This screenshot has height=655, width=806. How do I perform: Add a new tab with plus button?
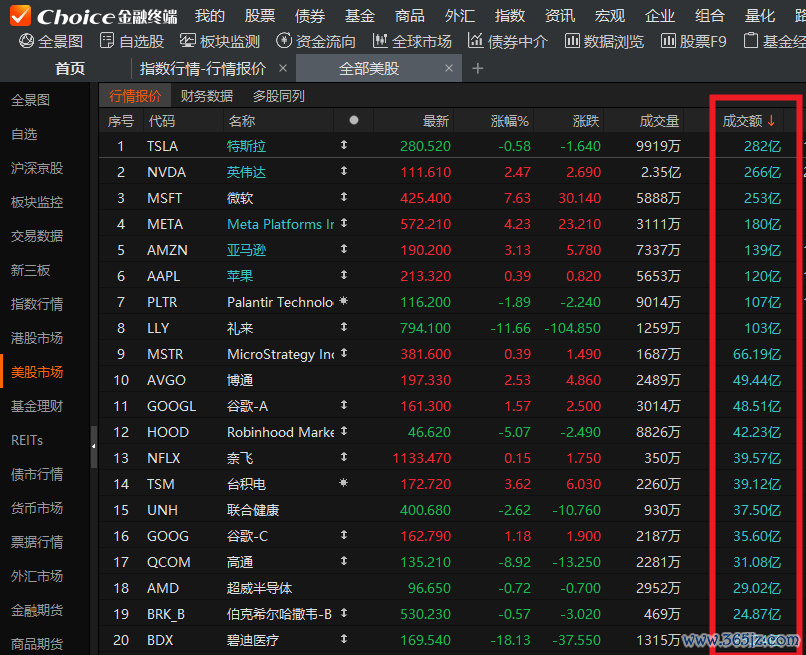tap(478, 68)
